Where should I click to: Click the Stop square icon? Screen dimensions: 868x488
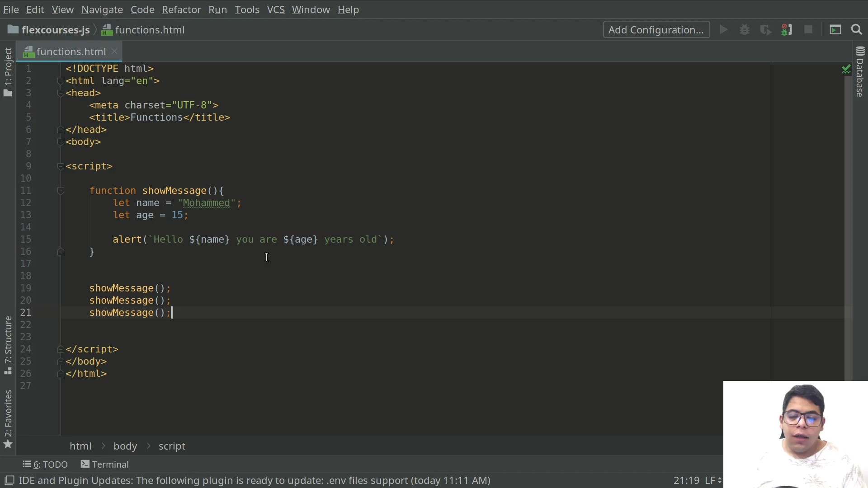[808, 30]
